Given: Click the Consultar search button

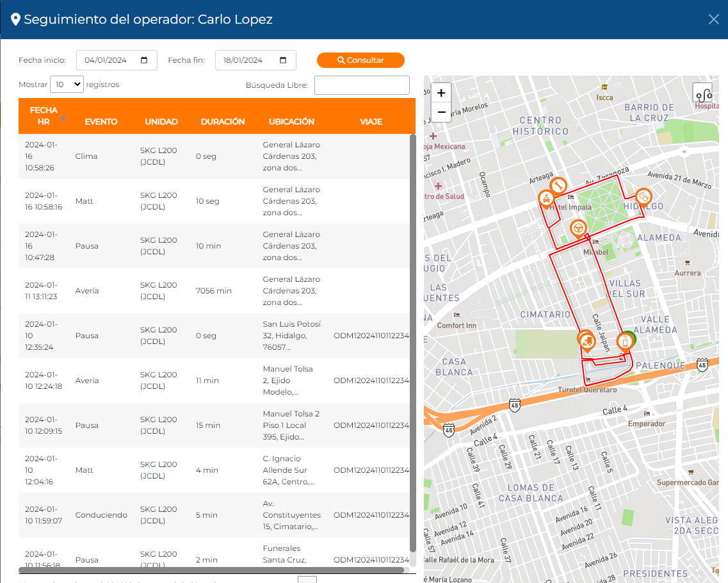Looking at the screenshot, I should [x=360, y=60].
